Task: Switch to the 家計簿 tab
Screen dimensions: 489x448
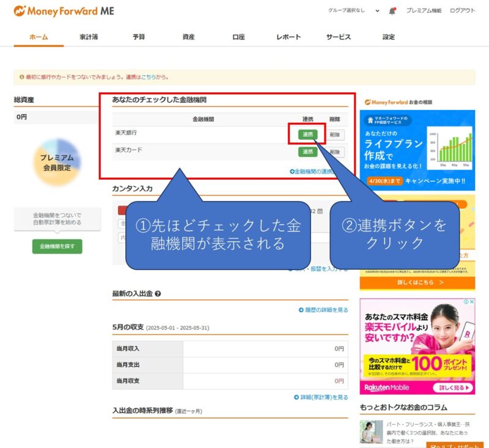Action: [89, 37]
